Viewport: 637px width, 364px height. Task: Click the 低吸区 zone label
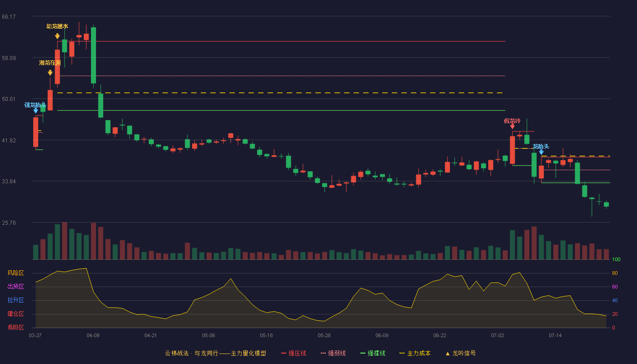coord(15,328)
